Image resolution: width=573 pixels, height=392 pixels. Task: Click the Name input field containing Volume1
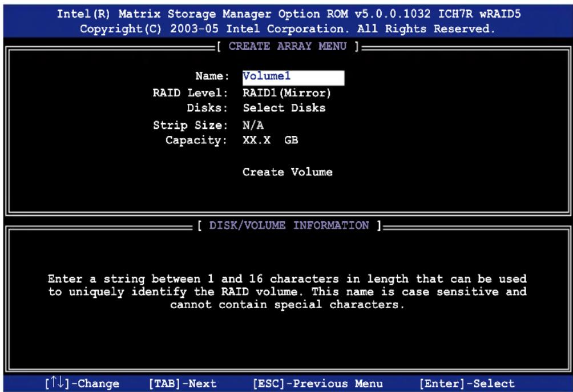(x=293, y=78)
